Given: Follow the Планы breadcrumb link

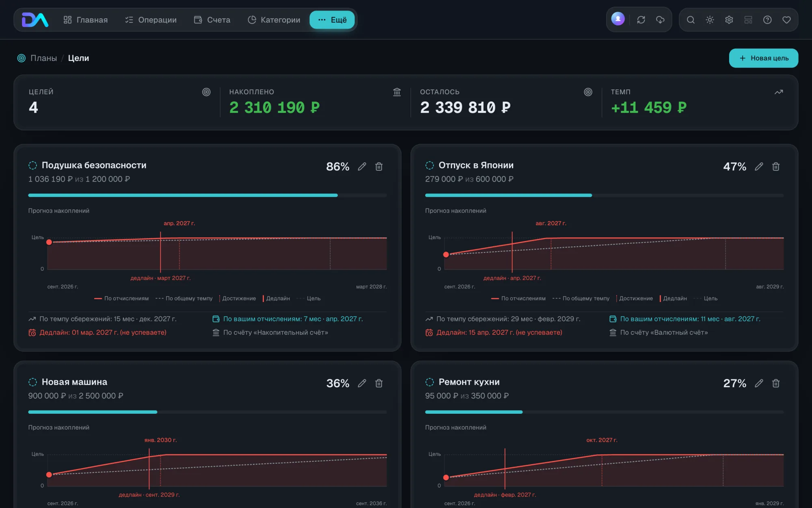Looking at the screenshot, I should (43, 58).
